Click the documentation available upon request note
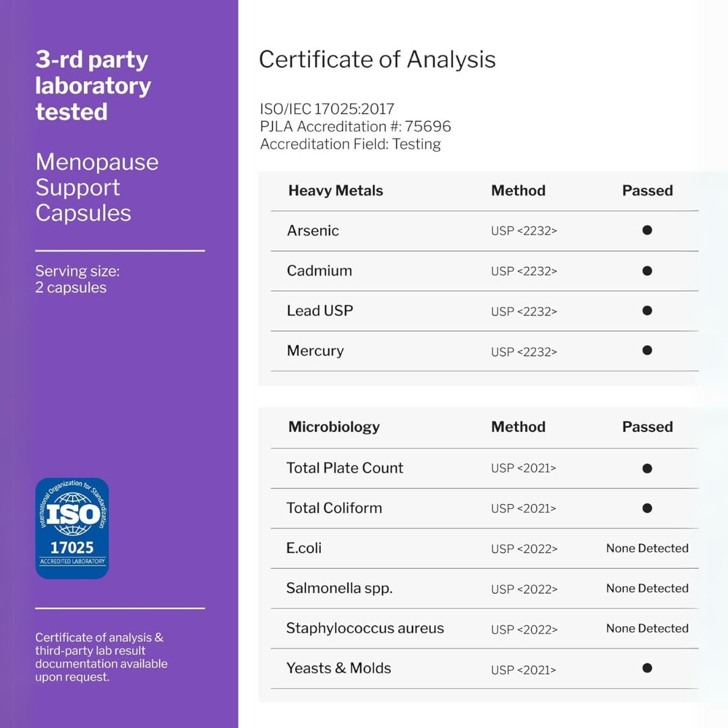The image size is (728, 728). coord(101,657)
